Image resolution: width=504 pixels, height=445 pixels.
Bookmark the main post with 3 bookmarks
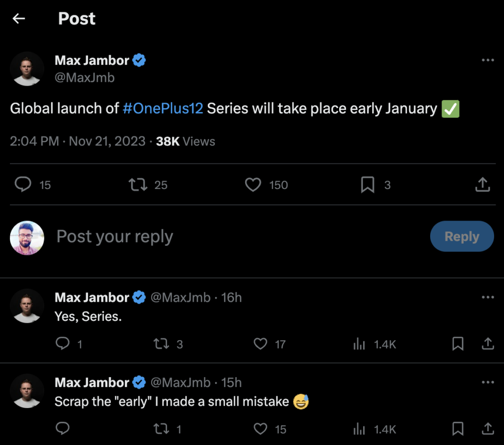pyautogui.click(x=368, y=185)
